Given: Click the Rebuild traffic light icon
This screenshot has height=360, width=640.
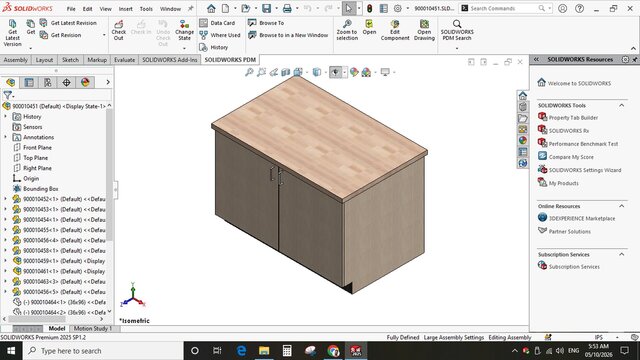Looking at the screenshot, I should 369,8.
